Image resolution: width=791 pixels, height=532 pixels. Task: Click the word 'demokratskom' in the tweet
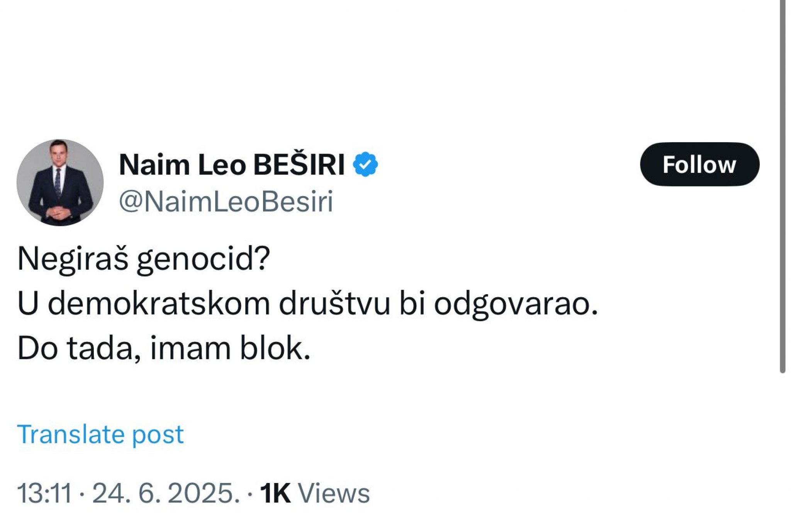coord(159,303)
